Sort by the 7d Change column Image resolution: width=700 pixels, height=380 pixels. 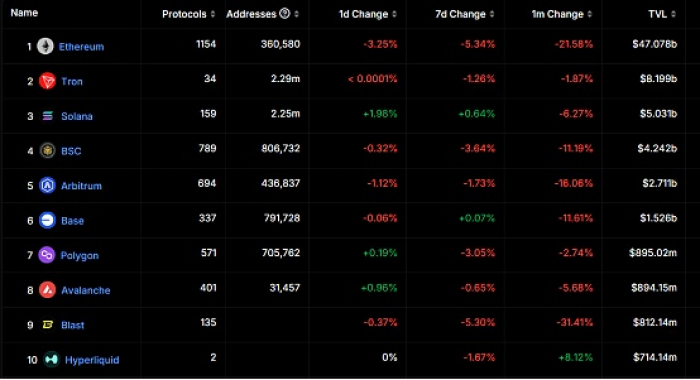point(465,14)
